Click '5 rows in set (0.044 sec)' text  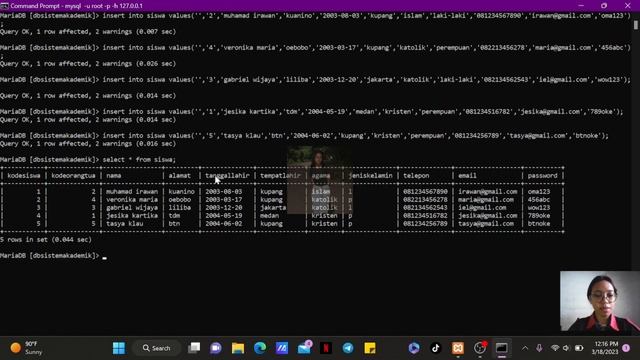point(46,240)
